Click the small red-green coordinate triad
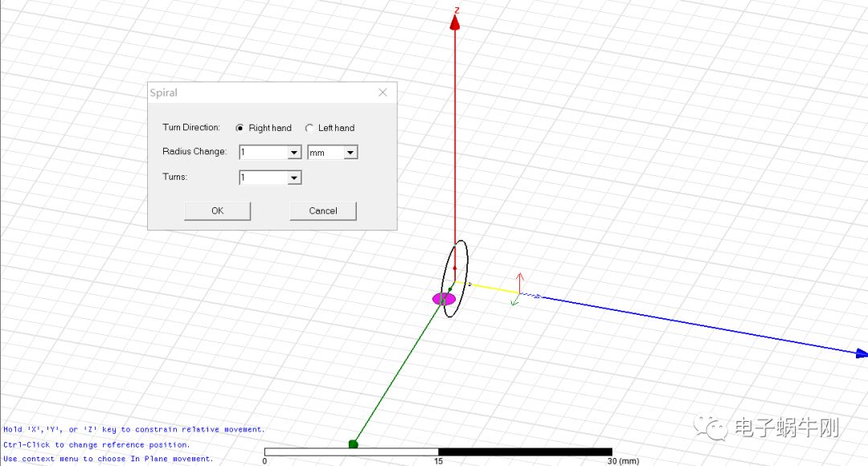The image size is (868, 466). [518, 291]
